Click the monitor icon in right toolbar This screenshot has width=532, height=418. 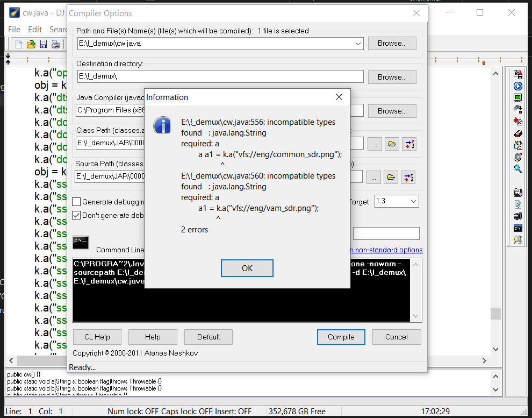point(517,98)
